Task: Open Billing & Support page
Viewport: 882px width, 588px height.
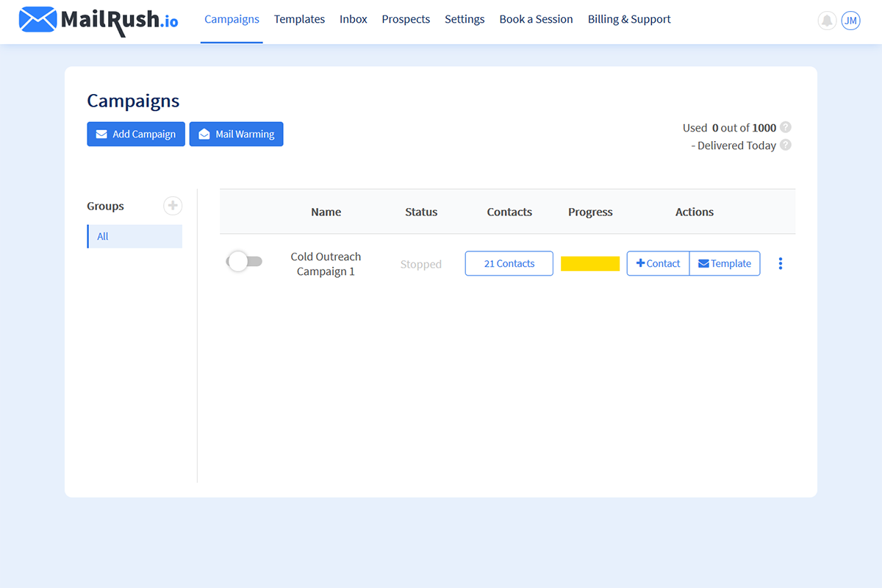Action: click(x=629, y=20)
